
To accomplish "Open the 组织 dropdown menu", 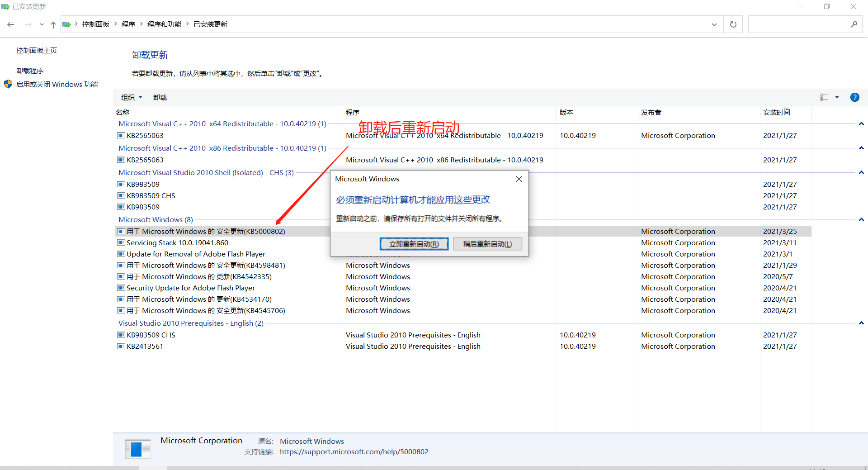I will pyautogui.click(x=132, y=97).
